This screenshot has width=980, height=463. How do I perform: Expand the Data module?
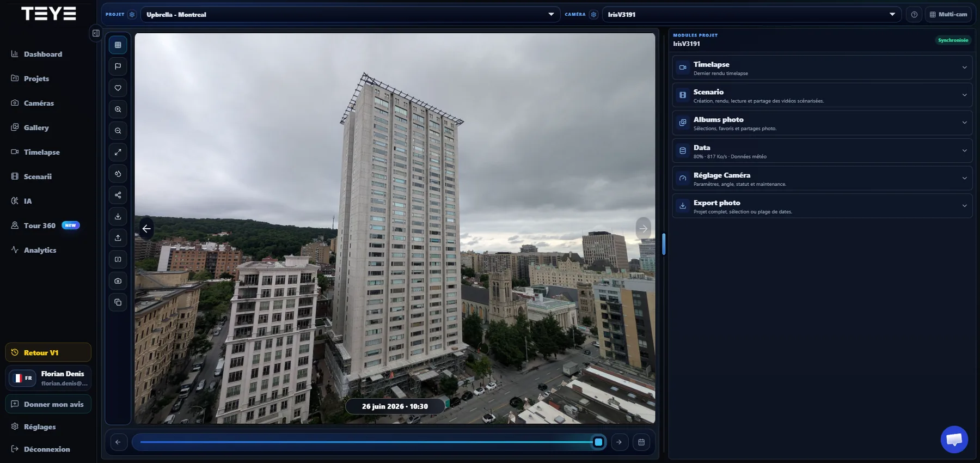[x=822, y=151]
